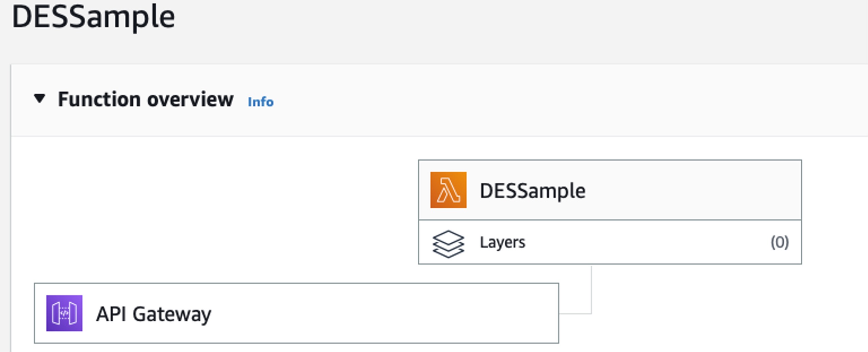Select the Layers label text
This screenshot has height=352, width=868.
pos(502,242)
